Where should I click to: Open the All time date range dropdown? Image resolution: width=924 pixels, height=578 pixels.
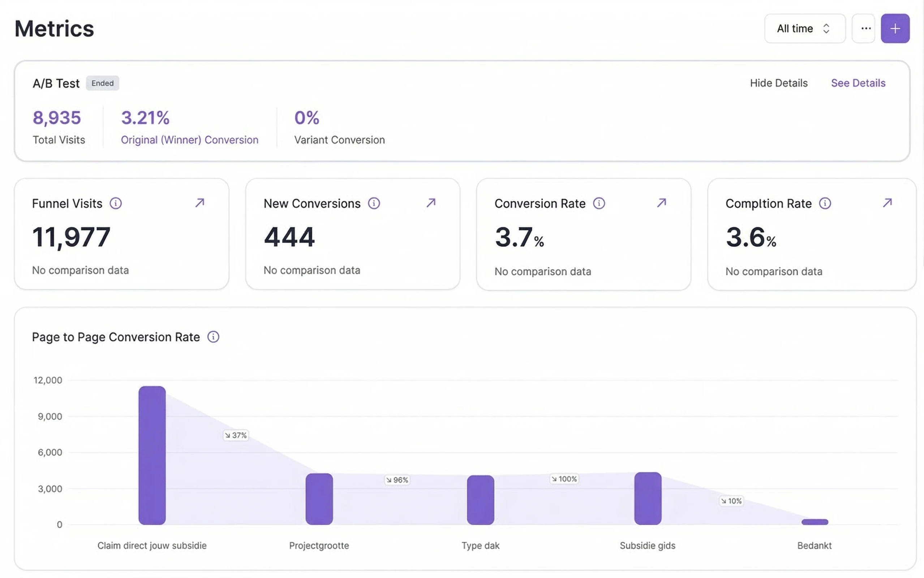pyautogui.click(x=804, y=29)
